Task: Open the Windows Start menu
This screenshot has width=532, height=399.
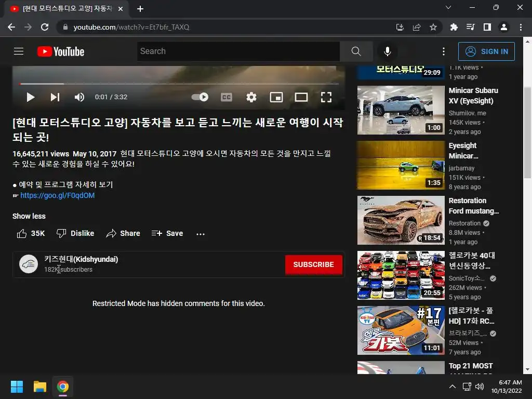Action: click(17, 387)
